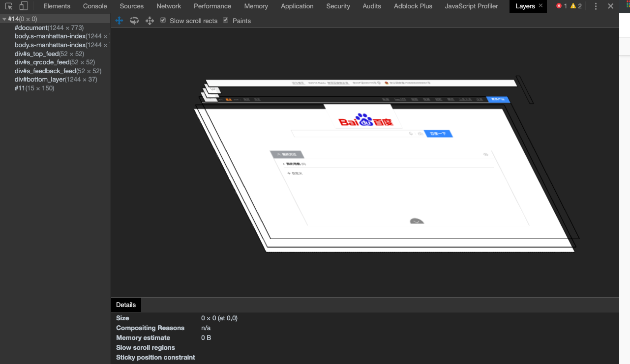This screenshot has height=364, width=630.
Task: Click the Adblock Plus panel tab
Action: [x=413, y=6]
